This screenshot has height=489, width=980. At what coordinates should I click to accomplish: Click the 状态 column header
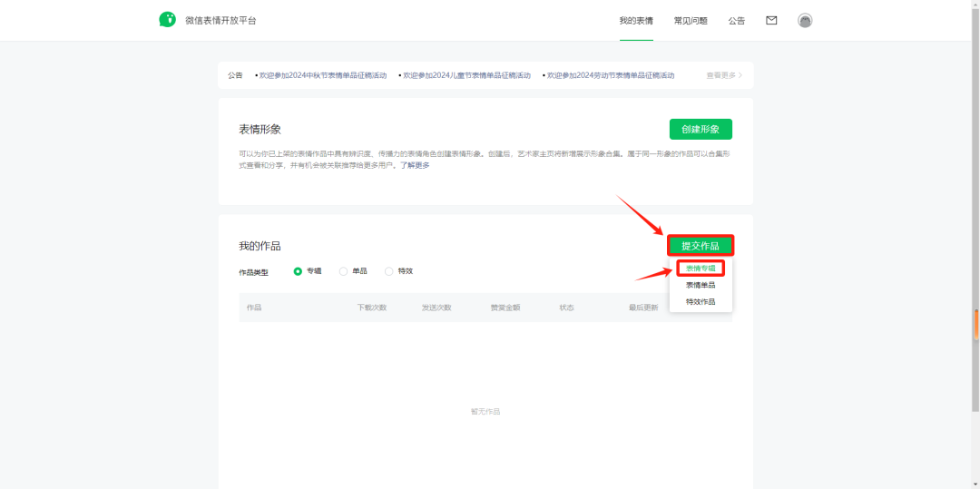tap(567, 308)
